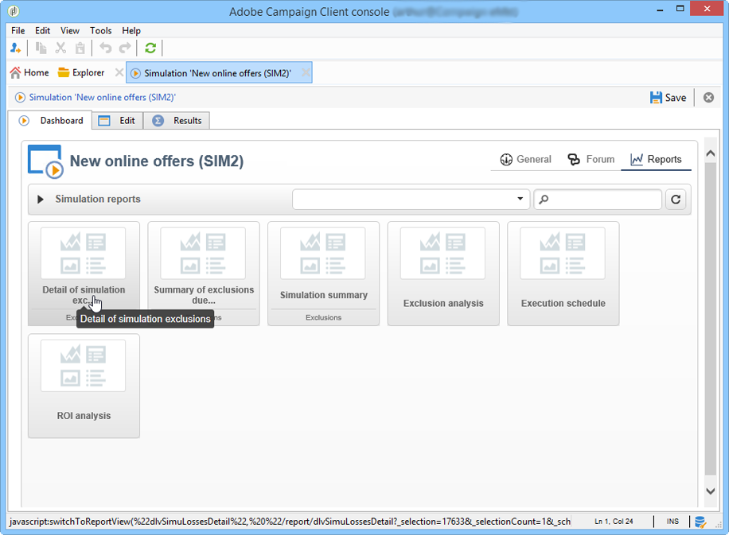Click the Copy toolbar icon
756x551 pixels.
pos(41,49)
